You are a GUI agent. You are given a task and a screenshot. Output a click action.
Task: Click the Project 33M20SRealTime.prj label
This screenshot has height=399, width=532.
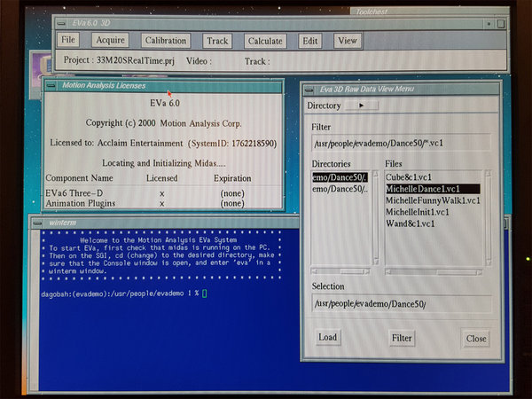click(119, 60)
